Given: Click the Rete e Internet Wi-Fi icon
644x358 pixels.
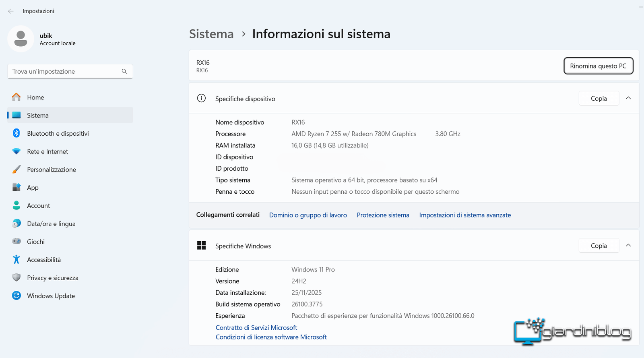Looking at the screenshot, I should coord(16,151).
